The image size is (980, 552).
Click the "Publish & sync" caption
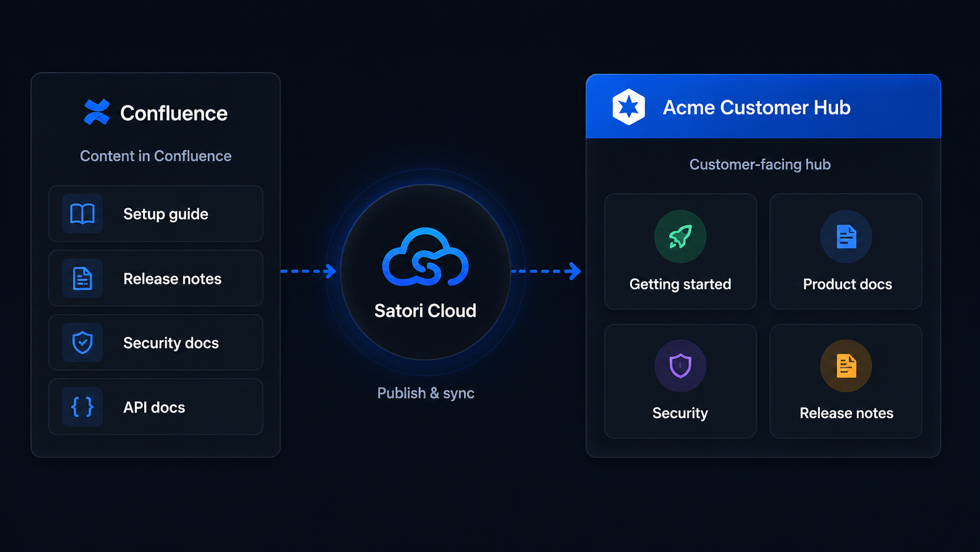[426, 393]
